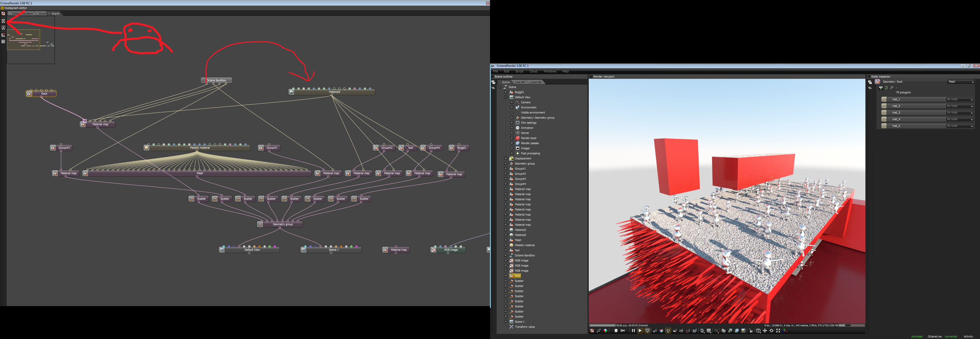Collapse the Default View tree item
This screenshot has height=339, width=980.
tap(506, 97)
